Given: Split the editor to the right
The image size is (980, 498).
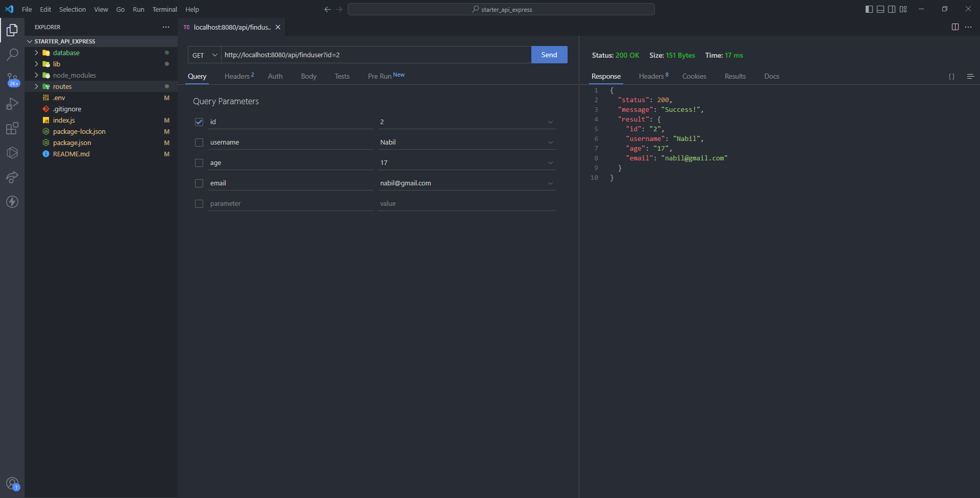Looking at the screenshot, I should tap(955, 27).
